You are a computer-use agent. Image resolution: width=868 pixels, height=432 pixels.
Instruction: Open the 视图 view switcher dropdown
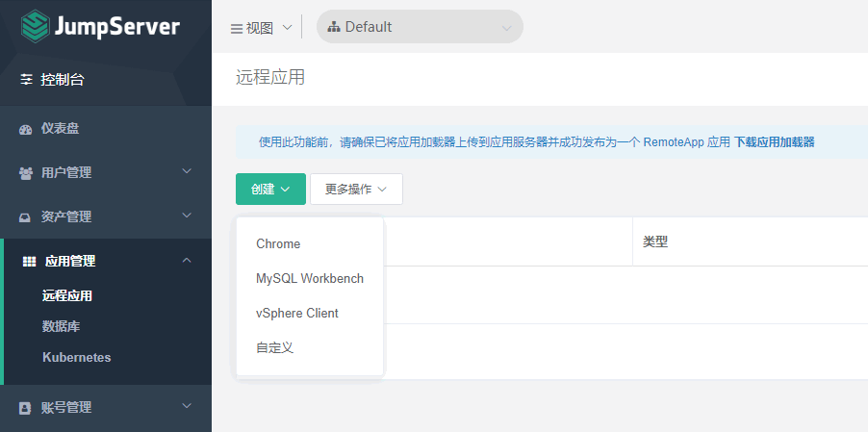pos(262,28)
